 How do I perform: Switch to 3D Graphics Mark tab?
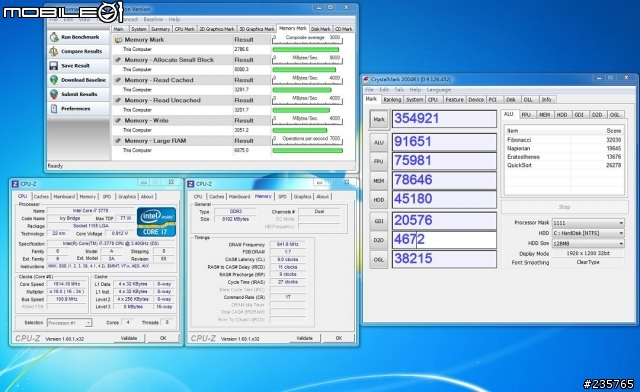click(x=256, y=29)
